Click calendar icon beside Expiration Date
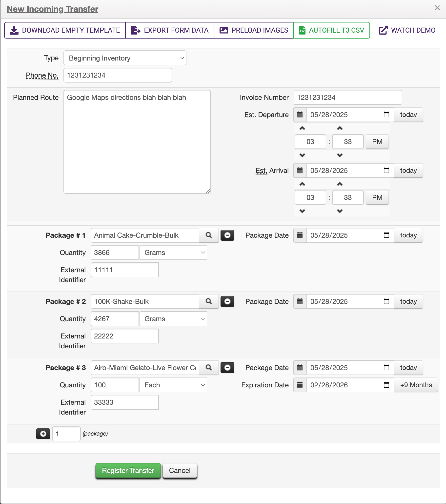Viewport: 446px width, 504px height. pyautogui.click(x=300, y=385)
